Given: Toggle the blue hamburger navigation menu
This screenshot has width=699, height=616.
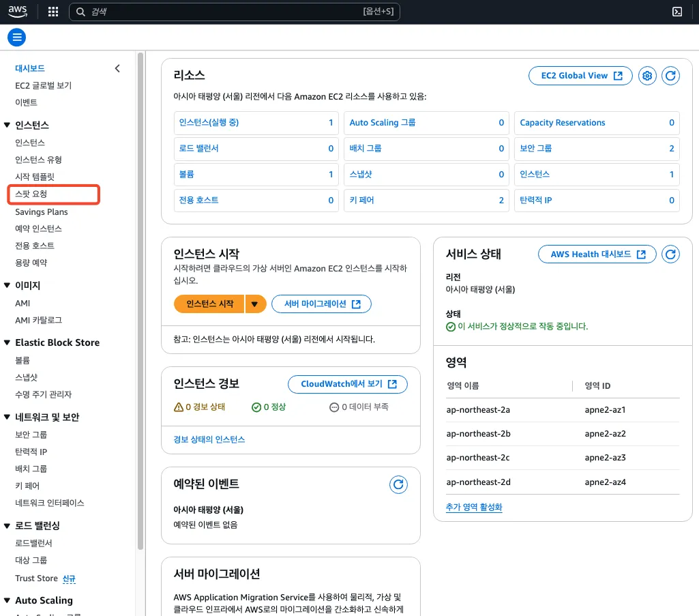Looking at the screenshot, I should click(x=16, y=37).
